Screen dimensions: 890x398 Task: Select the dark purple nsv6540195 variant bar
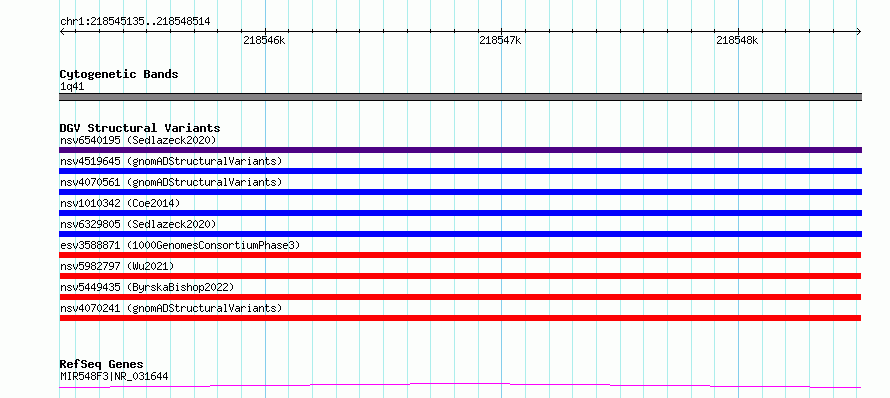[x=460, y=150]
